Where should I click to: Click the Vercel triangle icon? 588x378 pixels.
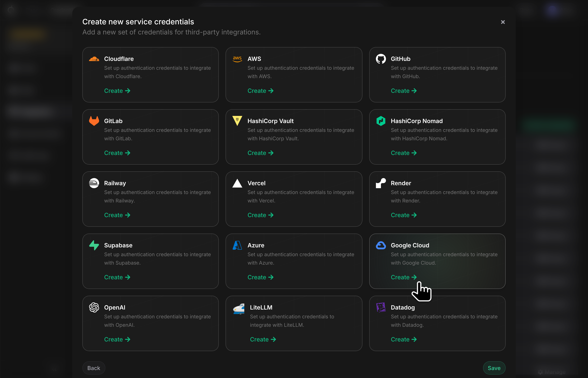pyautogui.click(x=237, y=183)
